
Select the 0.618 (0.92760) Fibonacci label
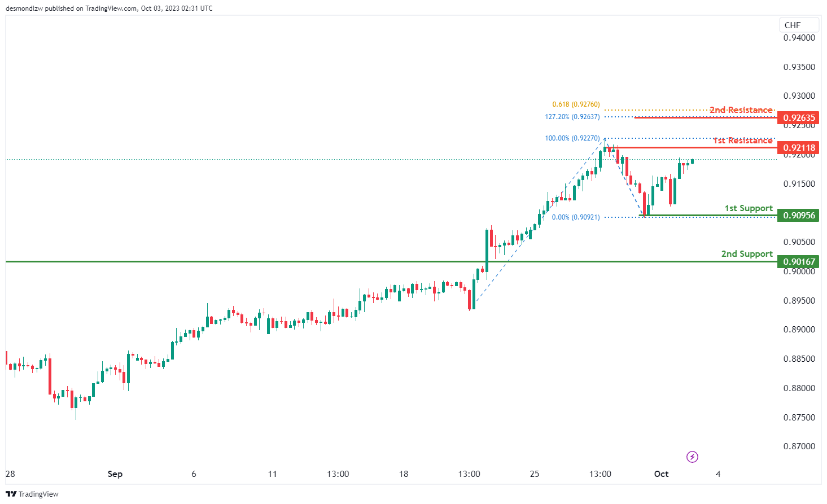pos(576,104)
